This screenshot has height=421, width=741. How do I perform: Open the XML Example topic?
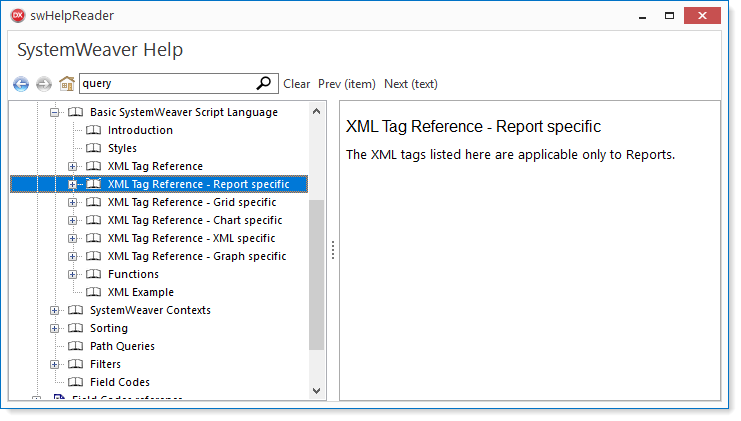(141, 292)
